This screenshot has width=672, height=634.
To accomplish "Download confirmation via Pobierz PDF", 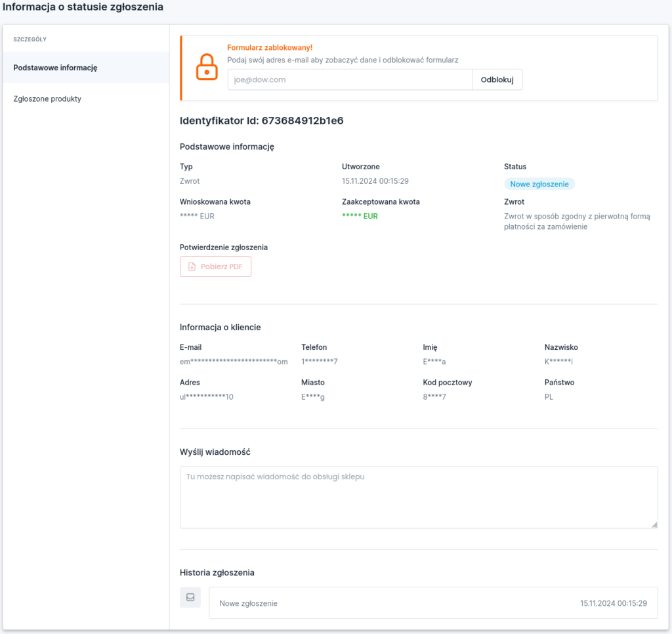I will [215, 267].
